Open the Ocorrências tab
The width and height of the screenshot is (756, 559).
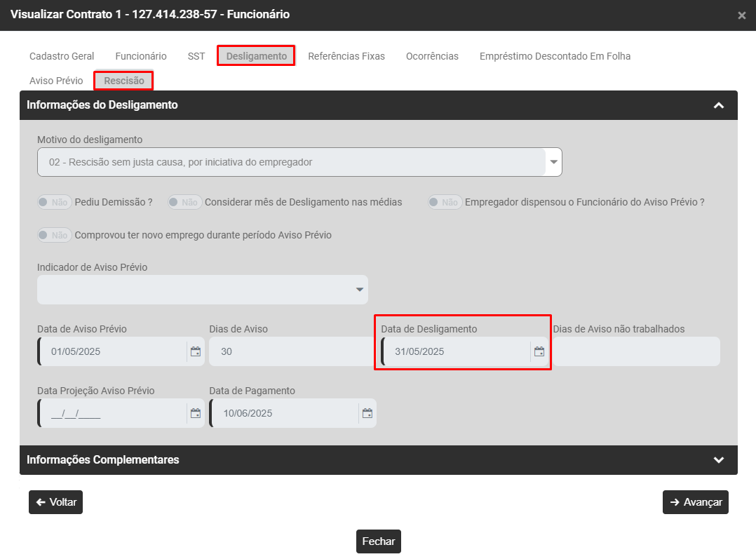pos(432,56)
